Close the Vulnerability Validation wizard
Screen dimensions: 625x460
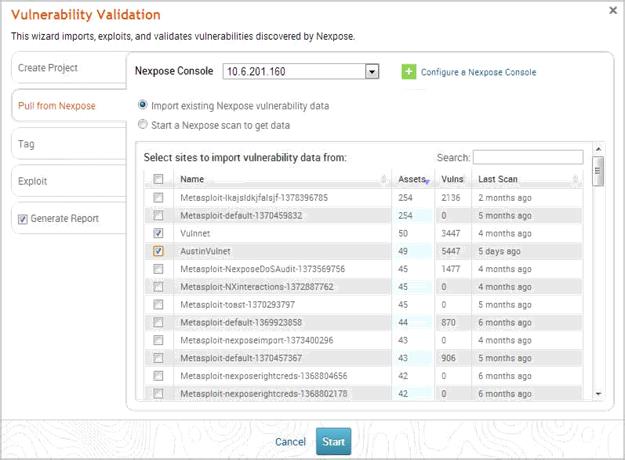[611, 10]
